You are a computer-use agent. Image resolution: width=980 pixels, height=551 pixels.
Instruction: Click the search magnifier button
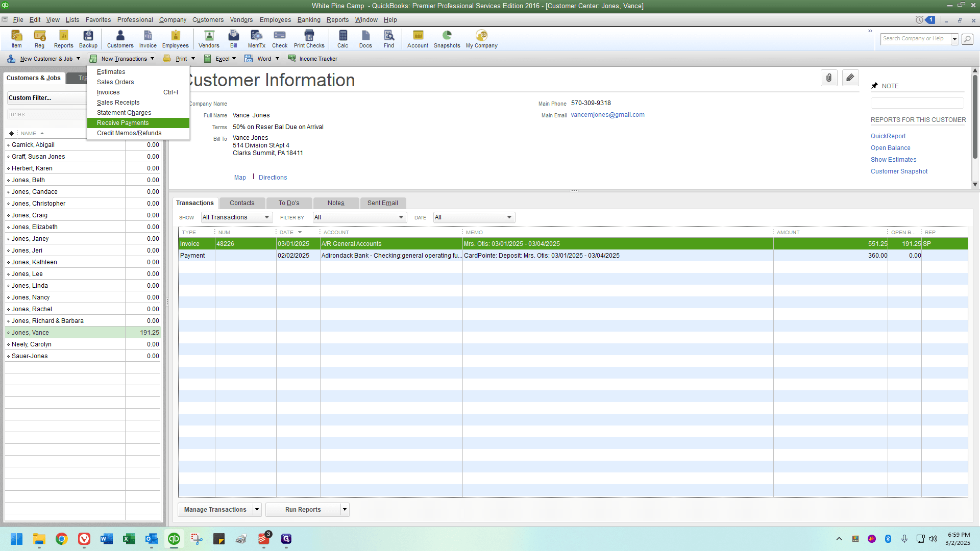pos(967,39)
